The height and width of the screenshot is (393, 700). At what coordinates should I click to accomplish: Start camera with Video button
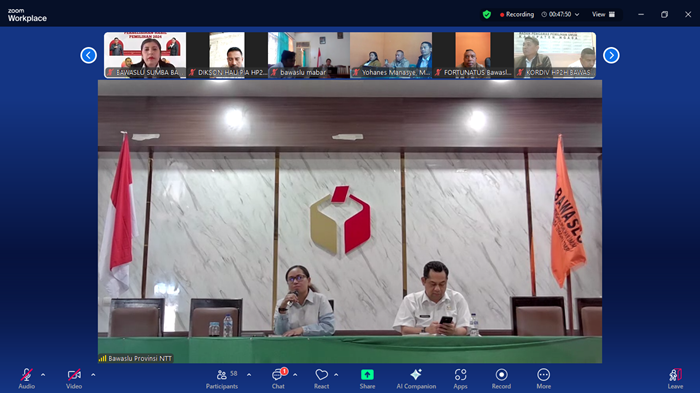pyautogui.click(x=74, y=378)
